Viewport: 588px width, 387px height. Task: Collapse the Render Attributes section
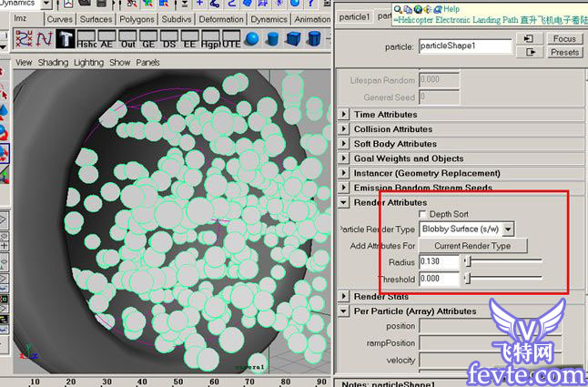[x=343, y=202]
